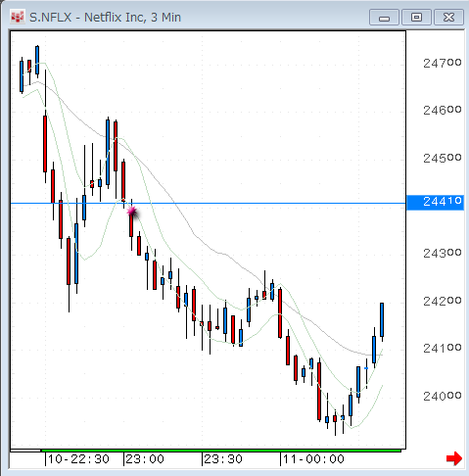The width and height of the screenshot is (469, 476).
Task: Click the red arrow in the chart's corner
Action: [454, 458]
